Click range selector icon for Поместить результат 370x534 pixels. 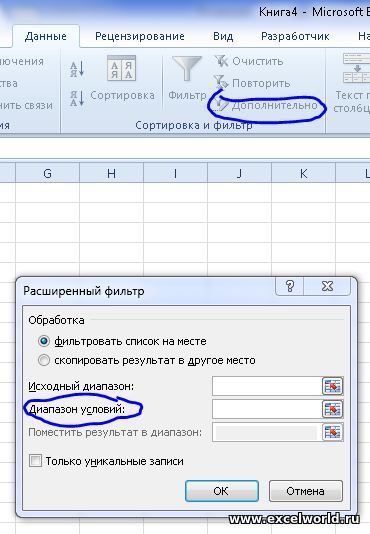point(332,432)
